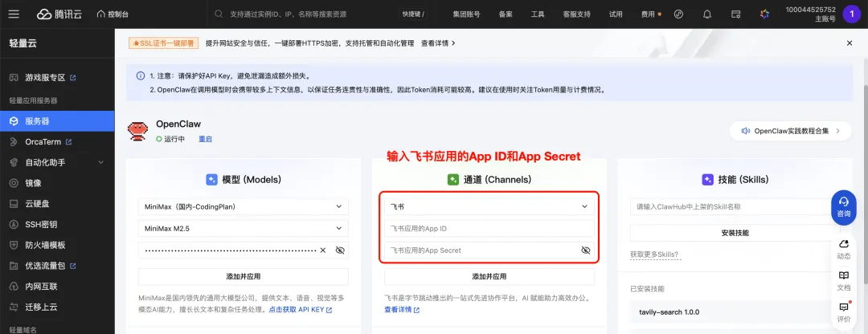The width and height of the screenshot is (868, 334).
Task: Click the circular chart icon in the top bar
Action: tap(678, 14)
